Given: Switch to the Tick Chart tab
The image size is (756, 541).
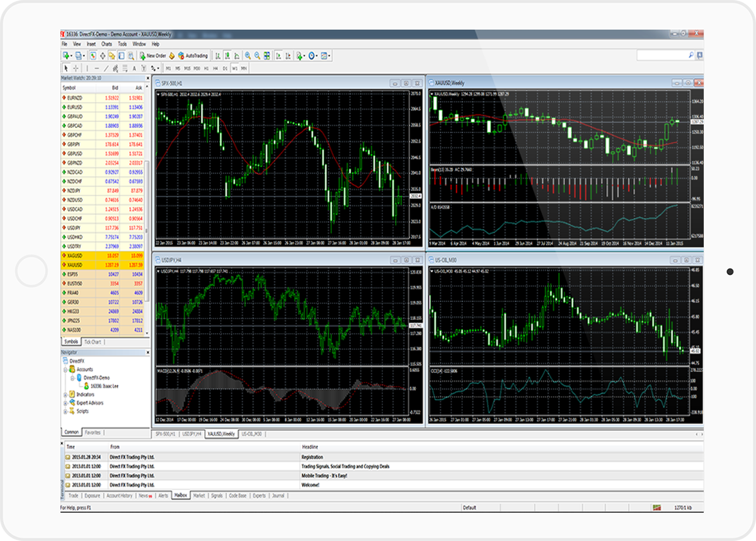Looking at the screenshot, I should click(x=93, y=342).
